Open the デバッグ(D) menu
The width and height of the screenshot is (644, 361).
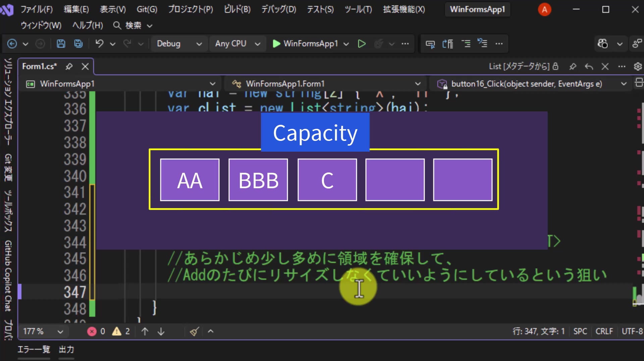tap(279, 9)
